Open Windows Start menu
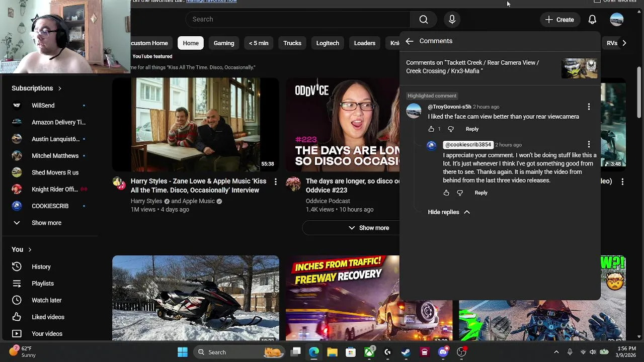Viewport: 644px width, 362px height. [x=183, y=352]
